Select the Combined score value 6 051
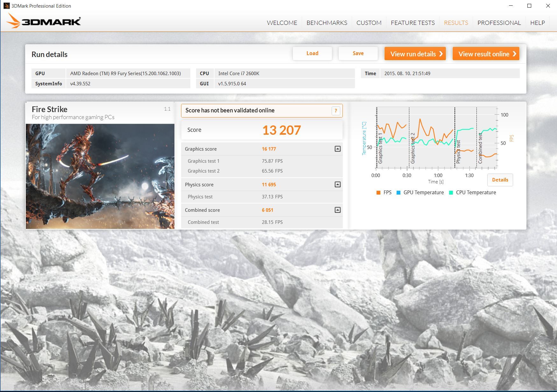The width and height of the screenshot is (557, 392). coord(268,210)
